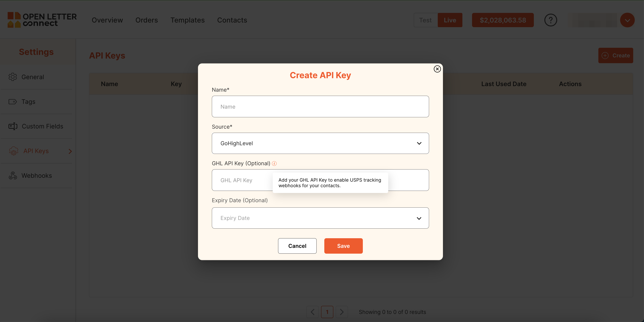The image size is (644, 322).
Task: Open the Expiry Date dropdown
Action: (x=320, y=218)
